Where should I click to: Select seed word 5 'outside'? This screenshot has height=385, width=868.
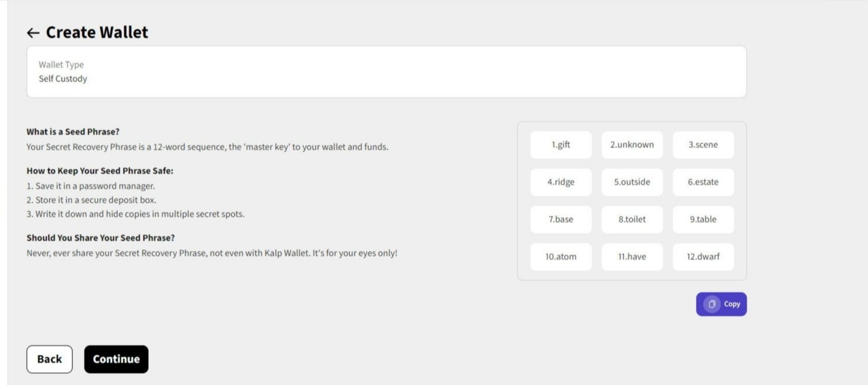pos(632,182)
